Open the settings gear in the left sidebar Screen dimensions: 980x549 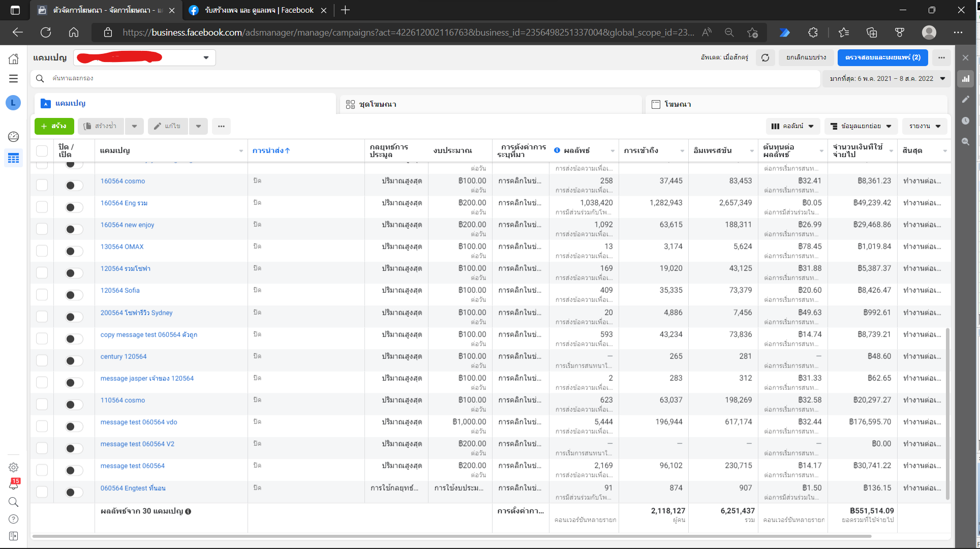point(14,467)
